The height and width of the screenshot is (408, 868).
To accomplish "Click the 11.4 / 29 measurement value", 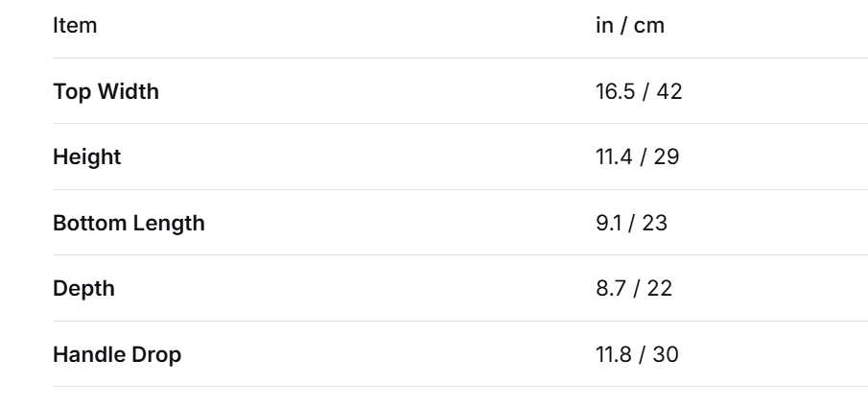I will pos(638,156).
